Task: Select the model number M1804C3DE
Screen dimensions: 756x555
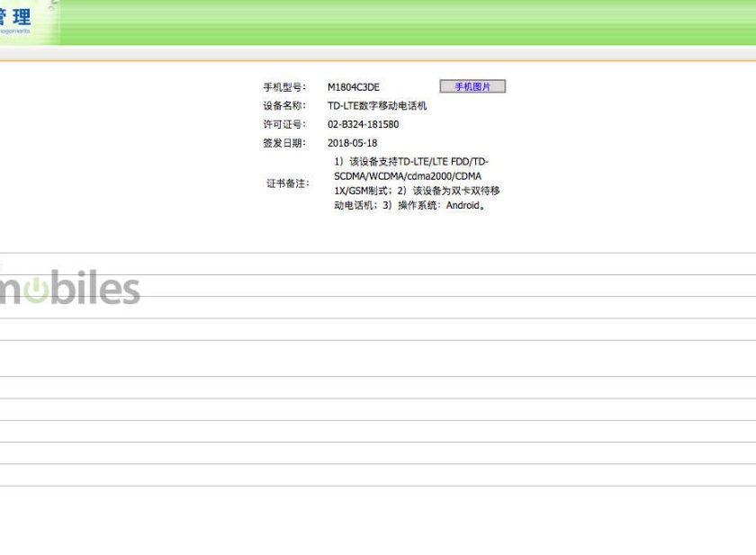Action: click(353, 87)
